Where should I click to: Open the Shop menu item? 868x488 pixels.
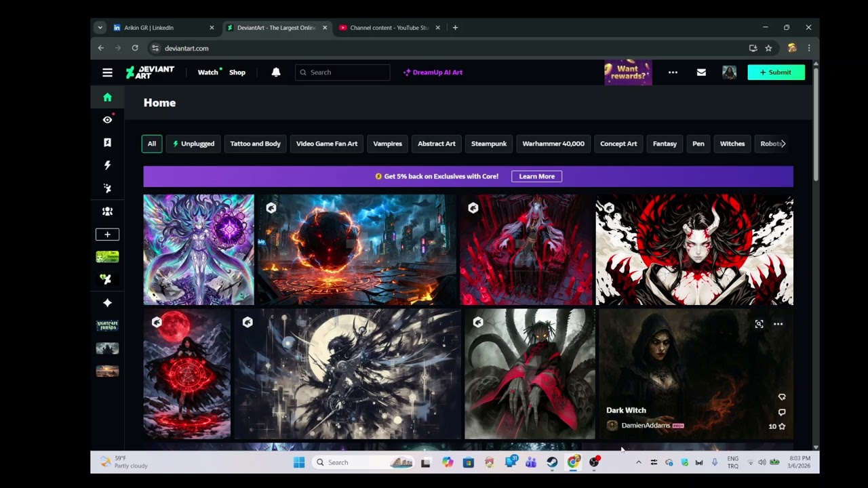(237, 73)
